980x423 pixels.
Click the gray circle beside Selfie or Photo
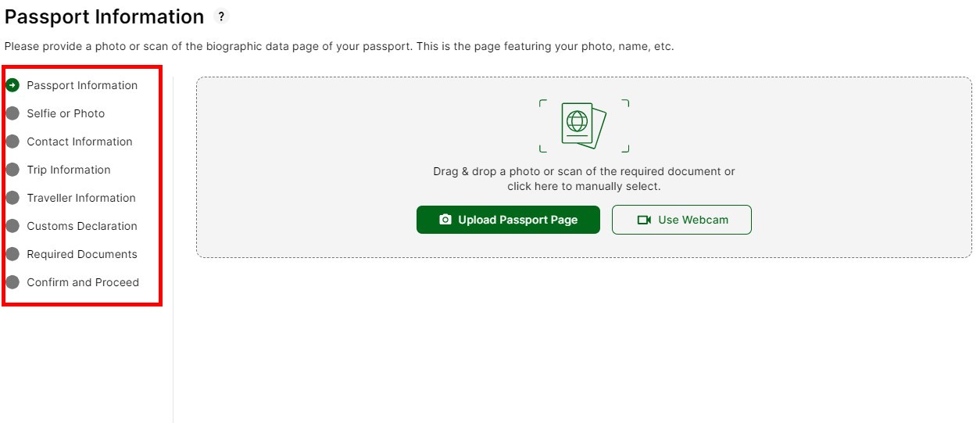[x=13, y=113]
